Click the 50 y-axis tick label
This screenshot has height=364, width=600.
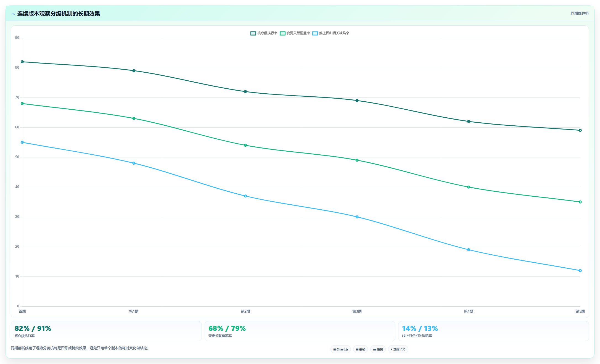point(17,157)
